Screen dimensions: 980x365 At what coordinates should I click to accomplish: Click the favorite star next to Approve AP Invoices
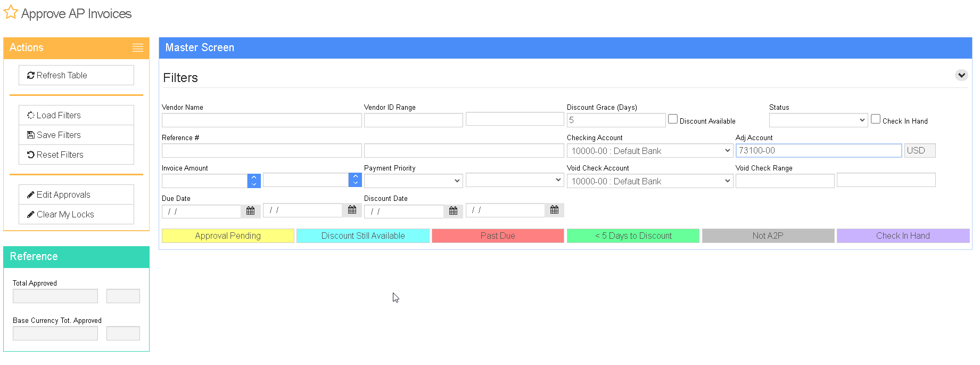click(11, 12)
